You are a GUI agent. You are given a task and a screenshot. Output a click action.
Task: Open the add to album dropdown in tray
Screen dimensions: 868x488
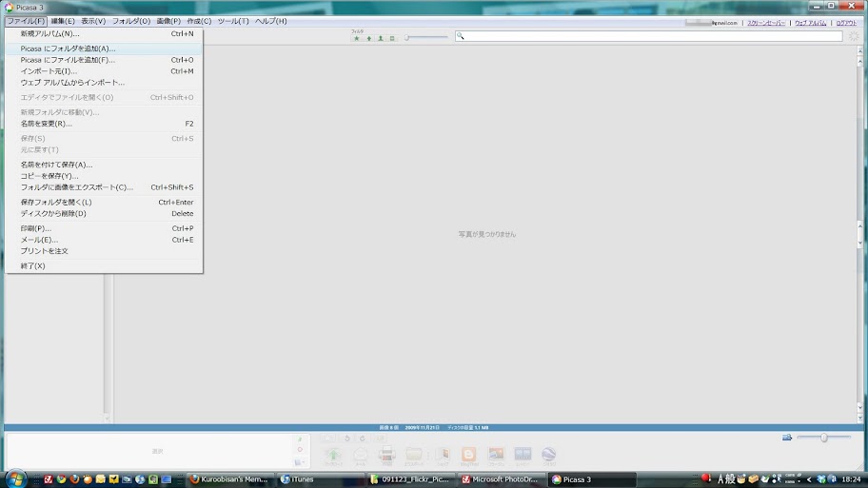click(x=300, y=462)
